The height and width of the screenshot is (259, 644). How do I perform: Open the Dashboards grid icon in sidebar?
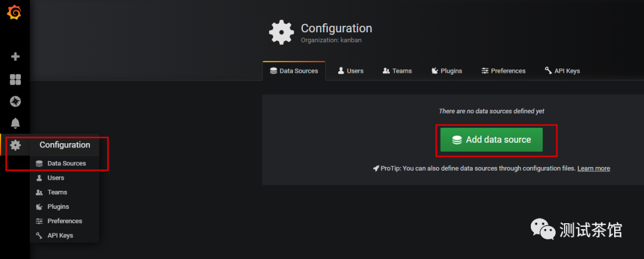[15, 79]
